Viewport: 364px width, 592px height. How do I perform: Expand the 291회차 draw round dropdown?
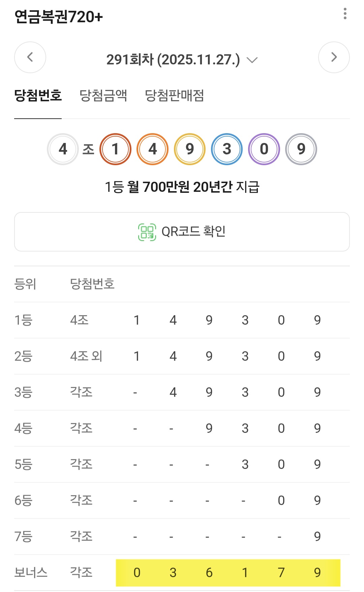click(x=182, y=60)
